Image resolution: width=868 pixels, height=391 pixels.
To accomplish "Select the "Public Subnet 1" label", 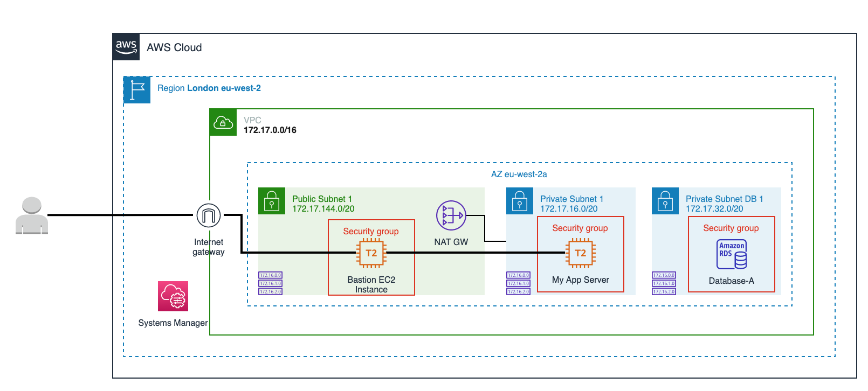I will pyautogui.click(x=322, y=199).
